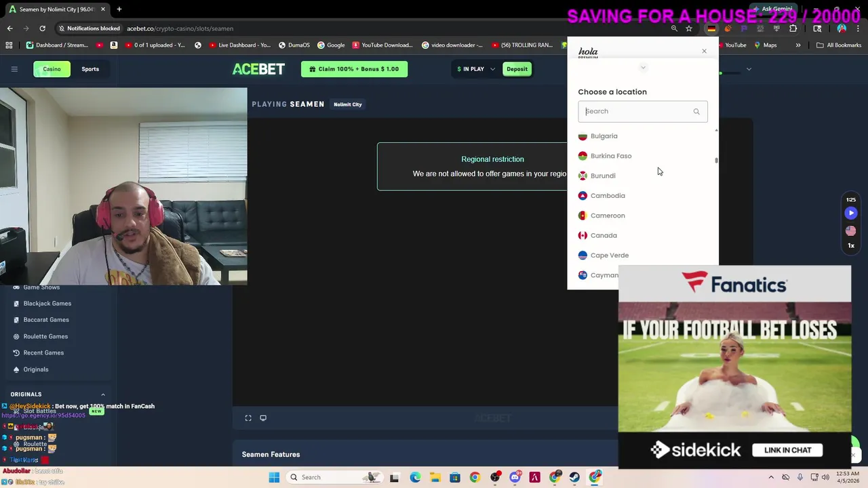
Task: Click LINK IN CHAT on sidekick ad
Action: (x=787, y=450)
